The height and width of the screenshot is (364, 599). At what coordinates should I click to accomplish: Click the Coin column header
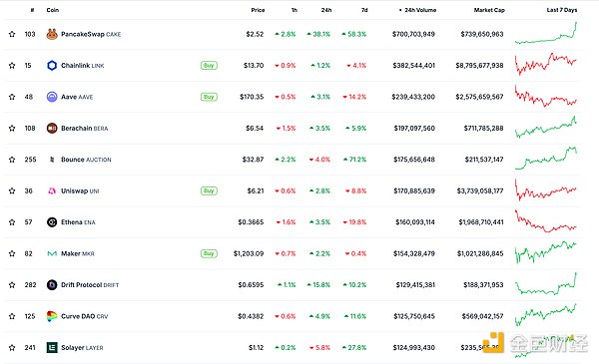[53, 10]
